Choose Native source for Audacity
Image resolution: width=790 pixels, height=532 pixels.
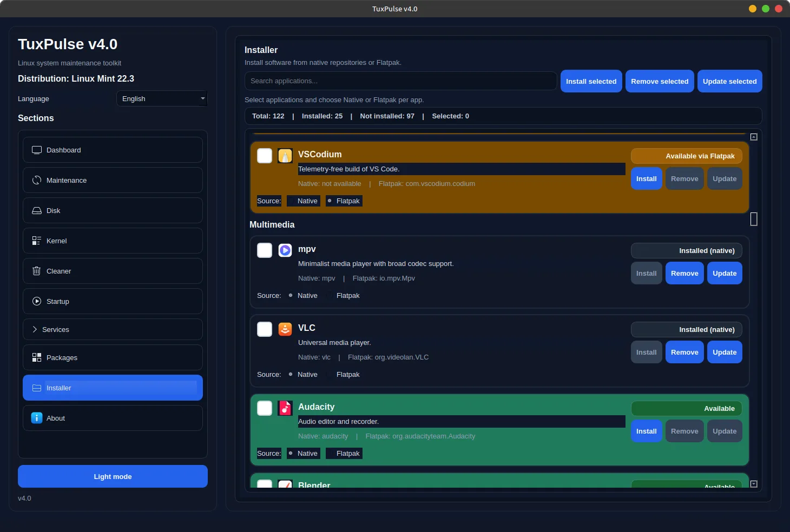pyautogui.click(x=291, y=454)
